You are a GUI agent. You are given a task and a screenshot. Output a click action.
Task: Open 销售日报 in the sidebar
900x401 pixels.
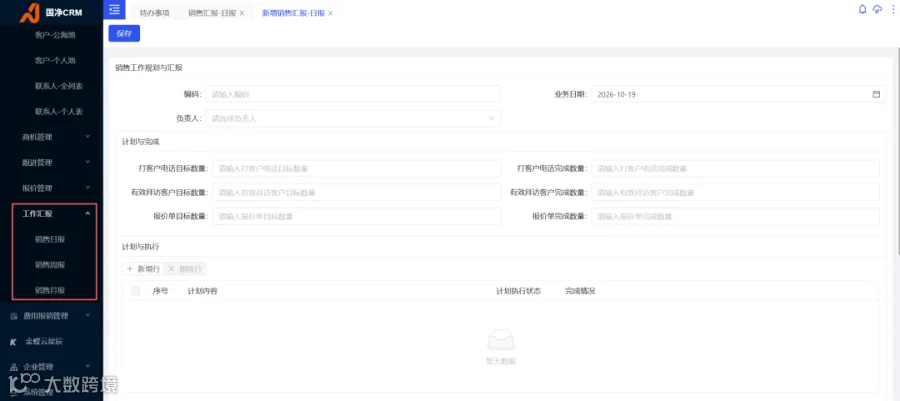click(50, 239)
